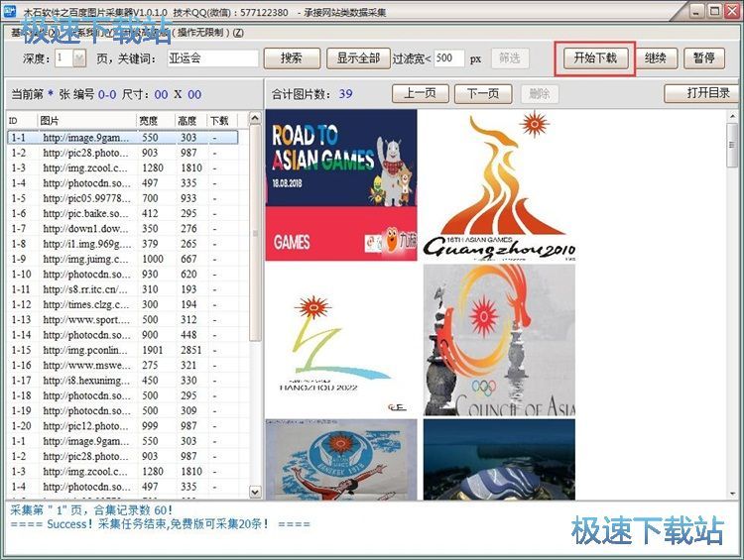
Task: Select the row with ID 1-14
Action: point(122,335)
